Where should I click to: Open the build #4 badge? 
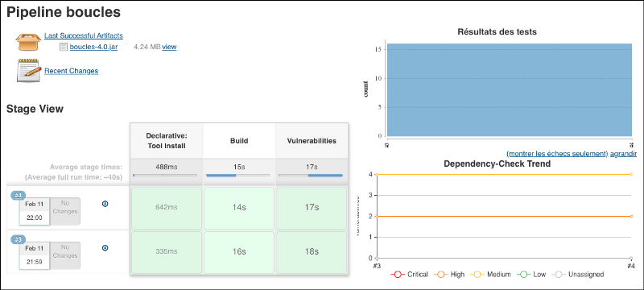pos(18,195)
